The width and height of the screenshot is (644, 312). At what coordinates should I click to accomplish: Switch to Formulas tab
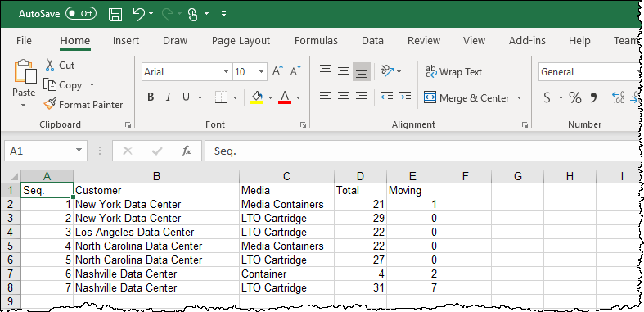(316, 41)
